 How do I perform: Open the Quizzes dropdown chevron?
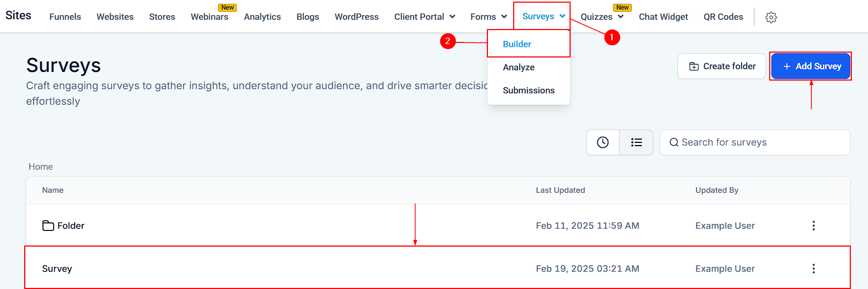[621, 17]
